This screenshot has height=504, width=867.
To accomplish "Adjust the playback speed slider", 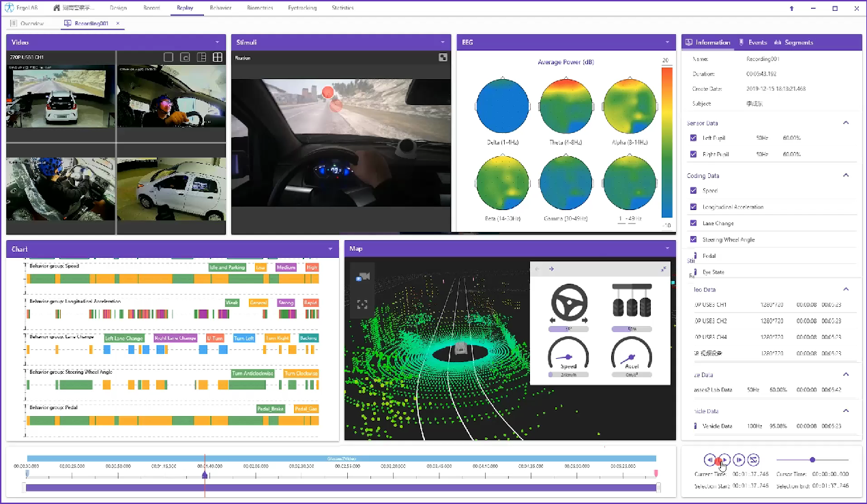I will click(812, 460).
